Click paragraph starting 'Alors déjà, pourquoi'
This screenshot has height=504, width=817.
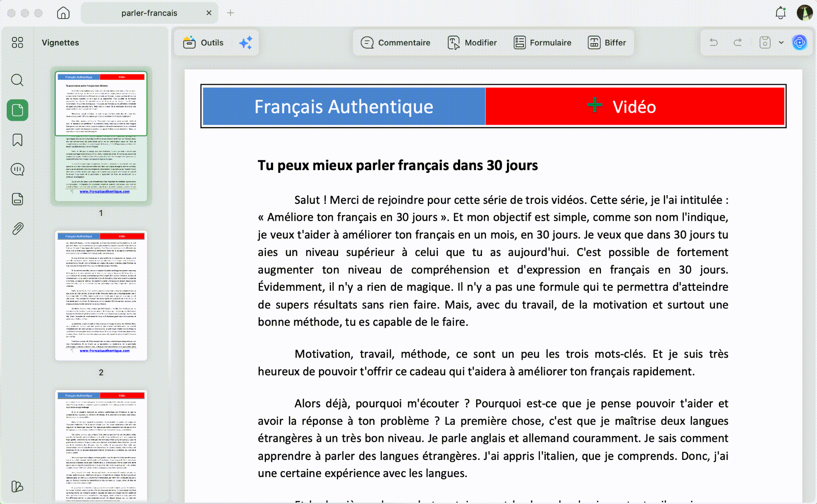[x=493, y=438]
